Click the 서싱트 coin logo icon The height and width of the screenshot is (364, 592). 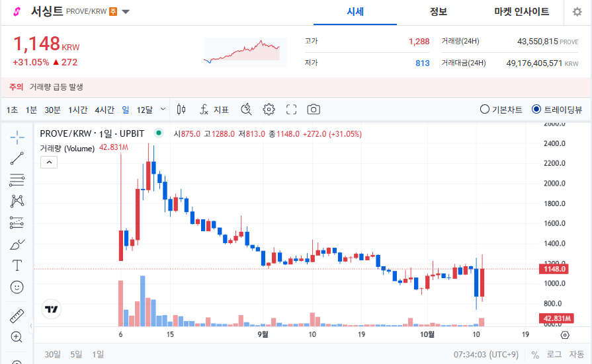tap(17, 12)
